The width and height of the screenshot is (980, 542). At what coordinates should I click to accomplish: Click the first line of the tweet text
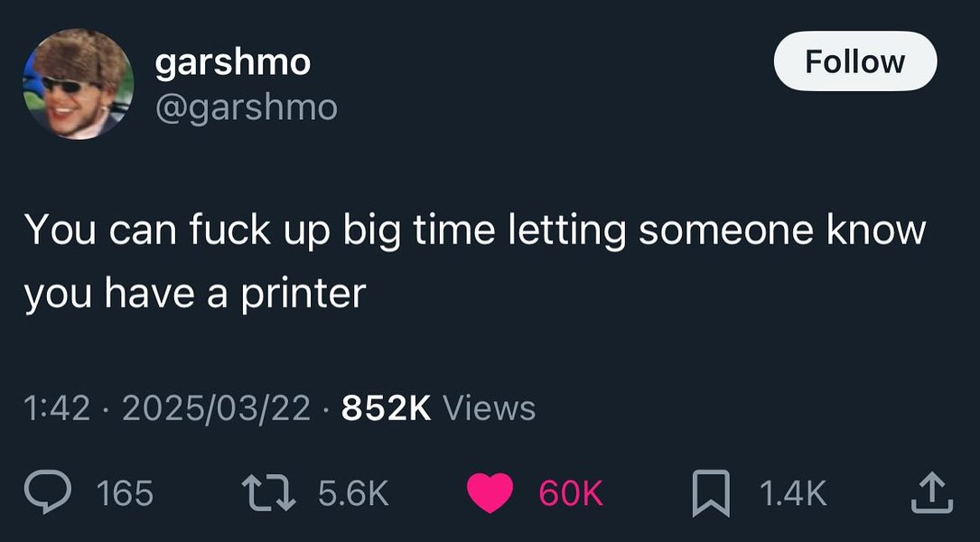coord(475,230)
